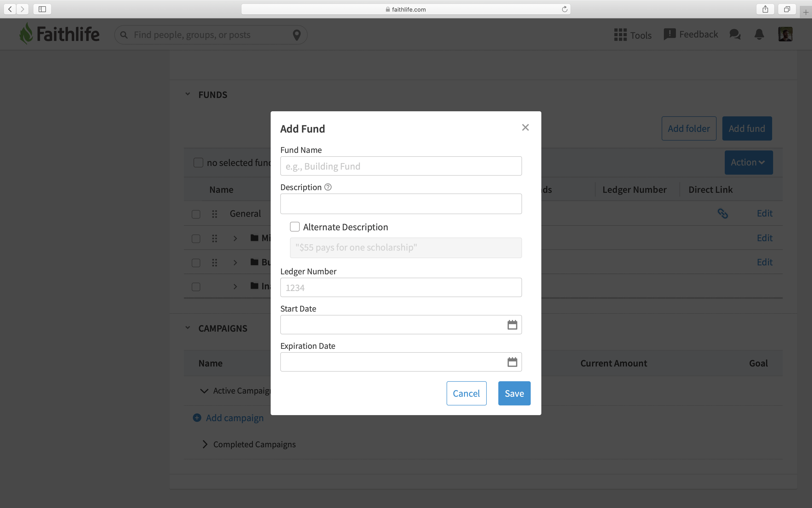Check the no selected funds checkbox
The image size is (812, 508).
tap(198, 163)
